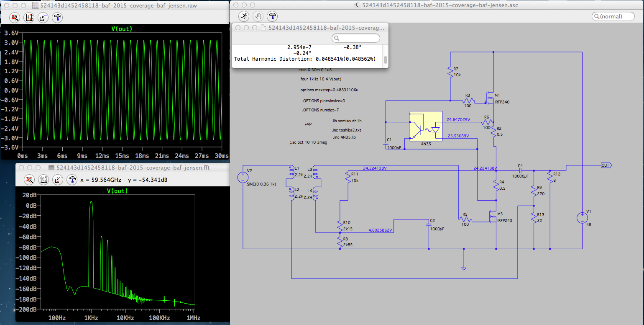The height and width of the screenshot is (325, 644).
Task: Click zoom-back icon in .fft window
Action: point(29,180)
